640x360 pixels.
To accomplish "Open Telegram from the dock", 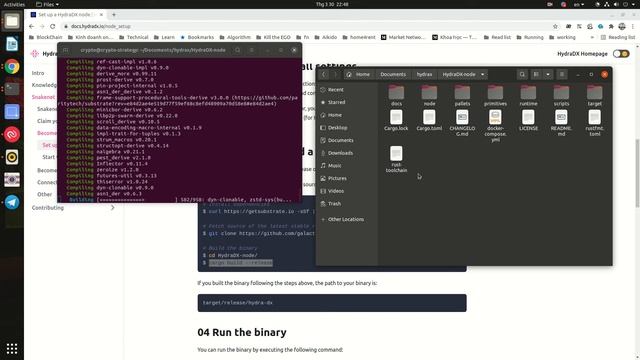I will coord(12,202).
